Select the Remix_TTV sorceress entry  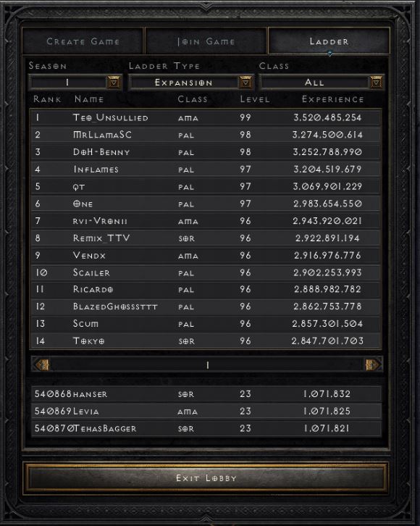click(x=206, y=238)
